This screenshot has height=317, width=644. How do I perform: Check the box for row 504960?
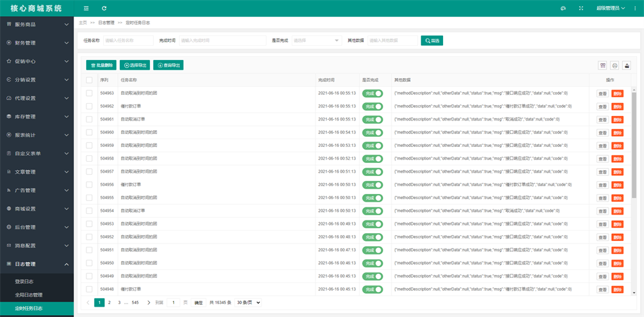[89, 132]
